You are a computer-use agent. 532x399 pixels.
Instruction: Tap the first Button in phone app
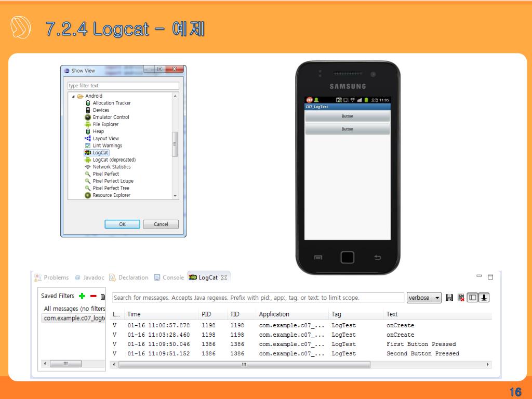[348, 116]
